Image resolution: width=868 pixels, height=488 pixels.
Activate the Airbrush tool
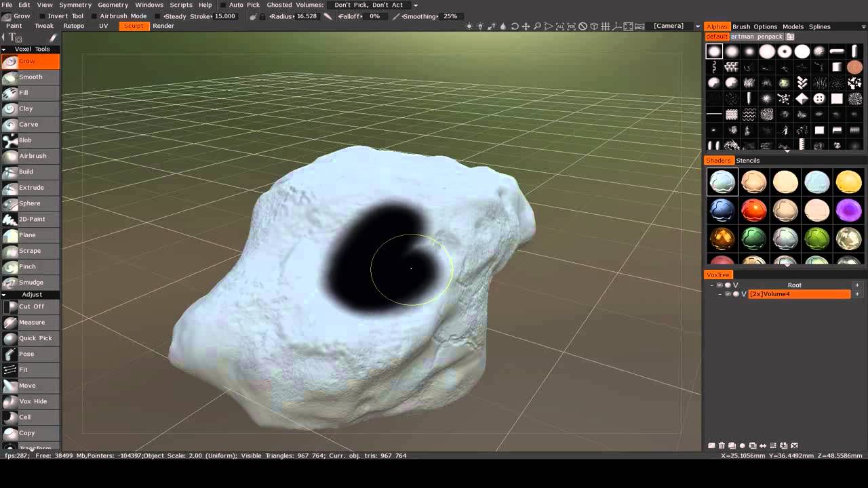click(31, 156)
